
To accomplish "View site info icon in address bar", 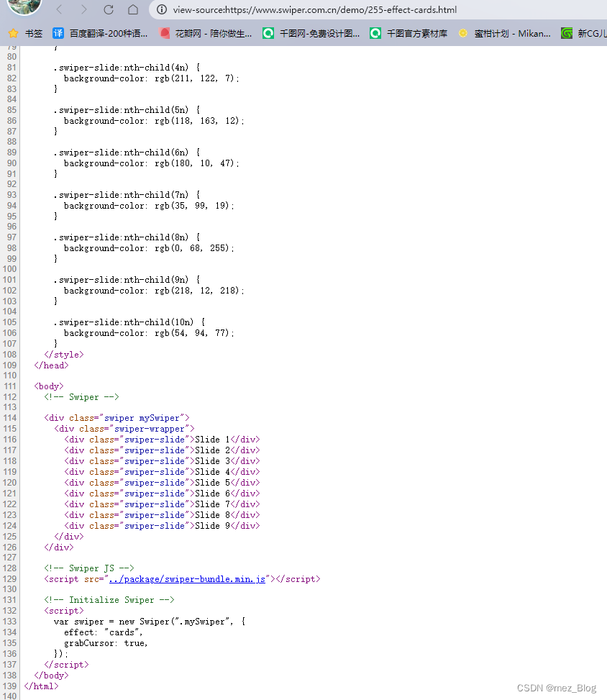I will (x=162, y=9).
